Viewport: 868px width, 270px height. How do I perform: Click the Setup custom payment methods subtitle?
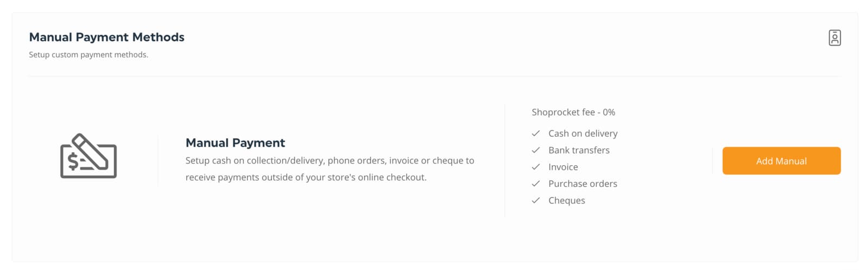pyautogui.click(x=88, y=55)
